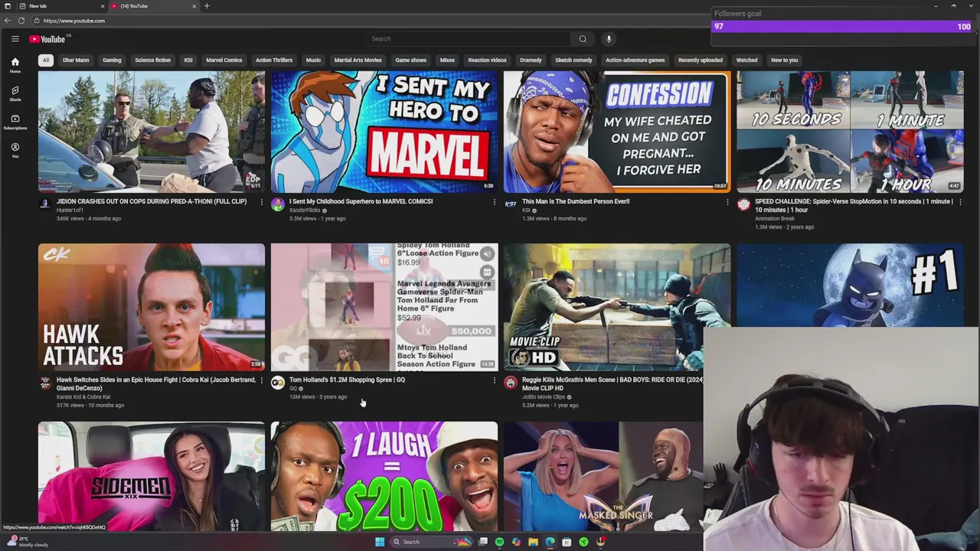Viewport: 980px width, 551px height.
Task: Click the magnifier search button
Action: click(x=583, y=39)
